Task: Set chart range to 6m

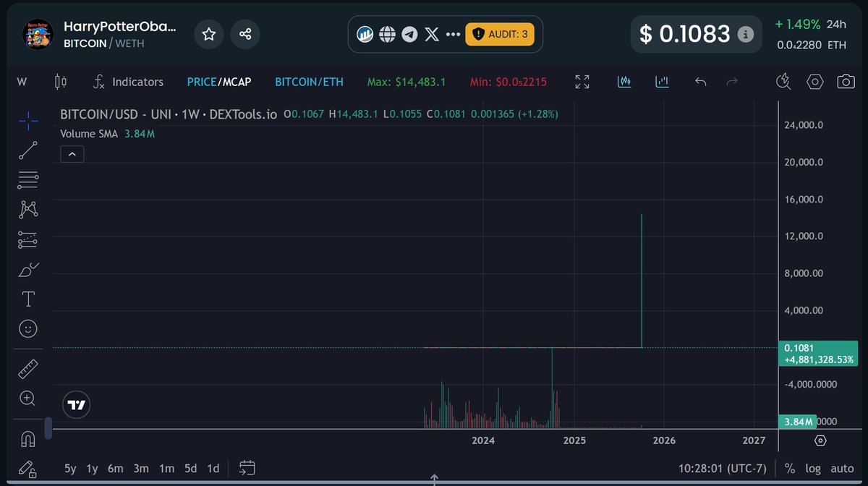Action: [116, 468]
